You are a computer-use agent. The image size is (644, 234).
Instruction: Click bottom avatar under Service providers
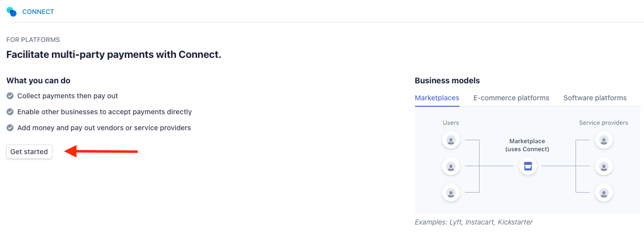604,192
